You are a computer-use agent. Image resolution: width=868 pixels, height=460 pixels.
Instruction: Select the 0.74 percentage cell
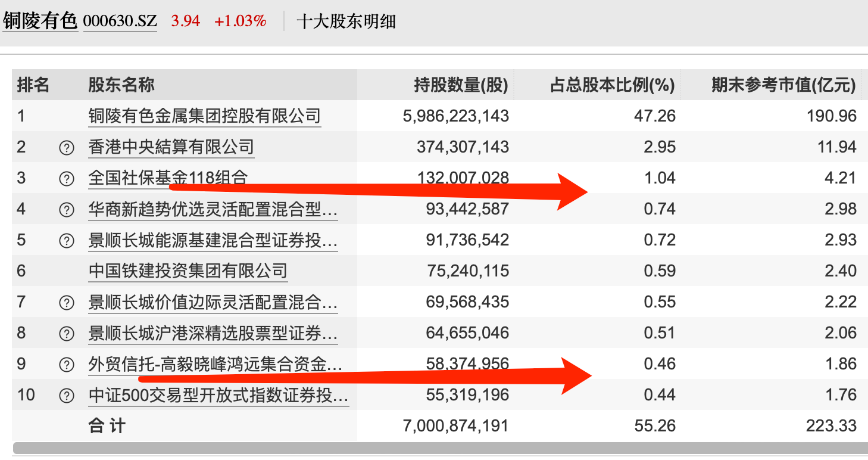point(660,209)
